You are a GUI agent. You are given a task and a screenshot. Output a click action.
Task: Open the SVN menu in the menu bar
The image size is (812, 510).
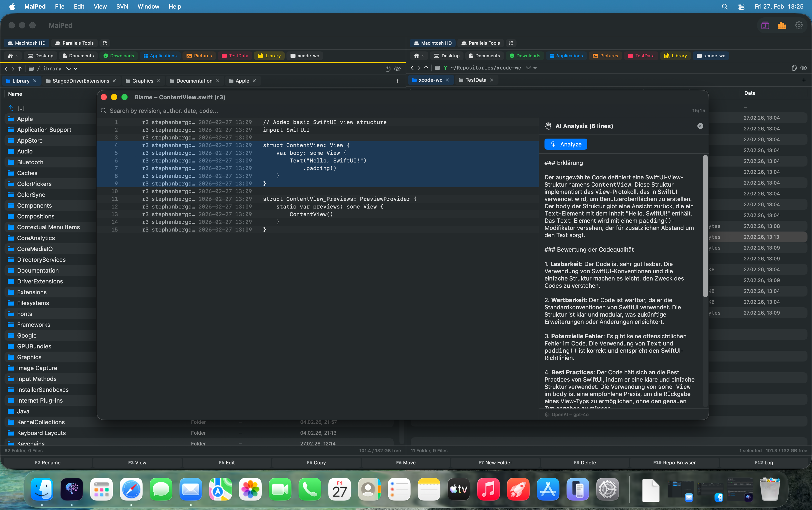(x=122, y=6)
